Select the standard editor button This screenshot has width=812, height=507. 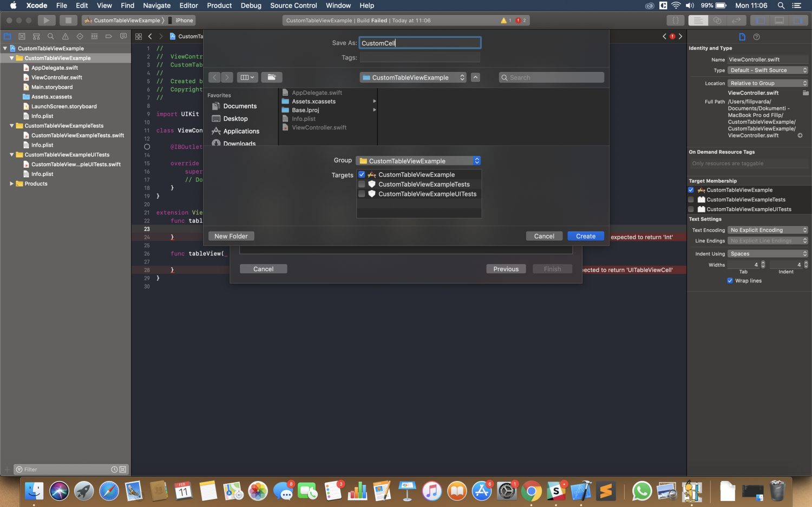[x=698, y=20]
